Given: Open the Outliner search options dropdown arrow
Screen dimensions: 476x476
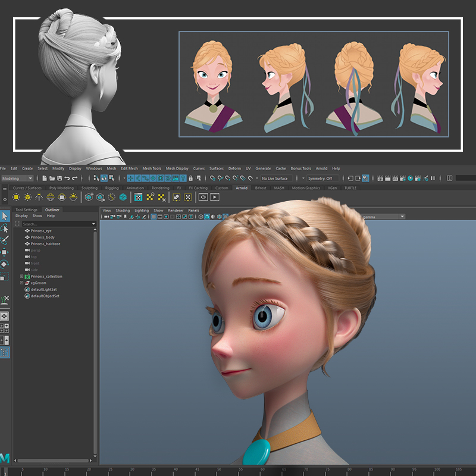Looking at the screenshot, I should click(x=93, y=224).
